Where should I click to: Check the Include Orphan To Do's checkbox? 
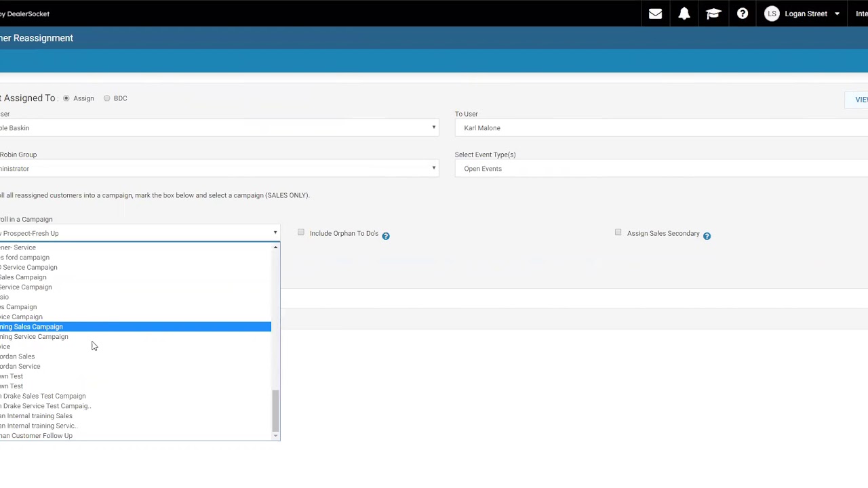(x=301, y=232)
